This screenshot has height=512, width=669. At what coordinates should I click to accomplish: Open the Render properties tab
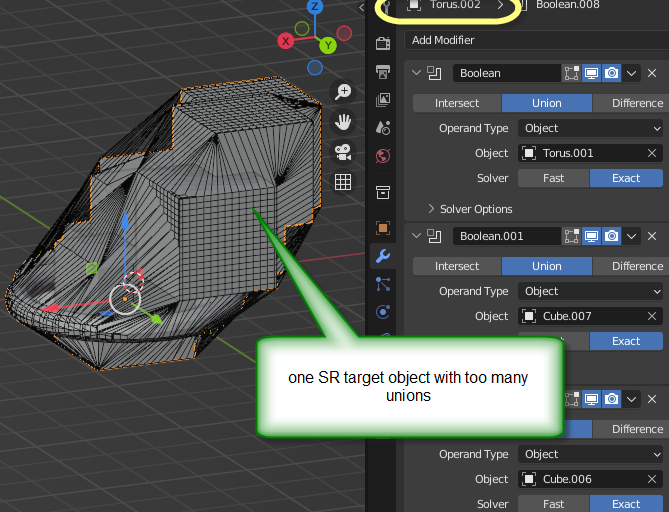[x=383, y=44]
